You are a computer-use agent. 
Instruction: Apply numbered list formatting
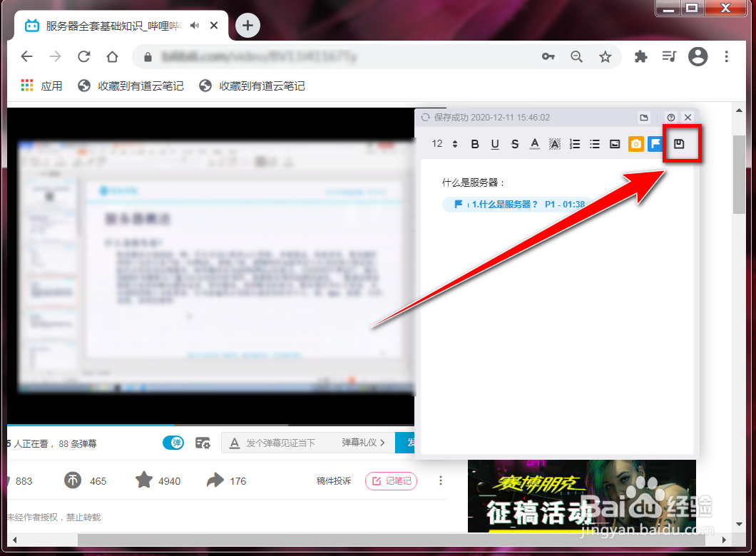click(x=574, y=143)
